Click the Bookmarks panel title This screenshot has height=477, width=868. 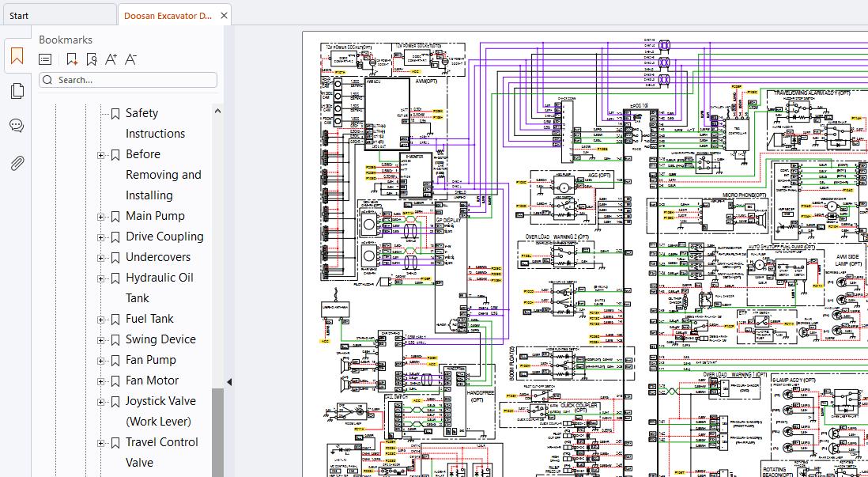66,40
